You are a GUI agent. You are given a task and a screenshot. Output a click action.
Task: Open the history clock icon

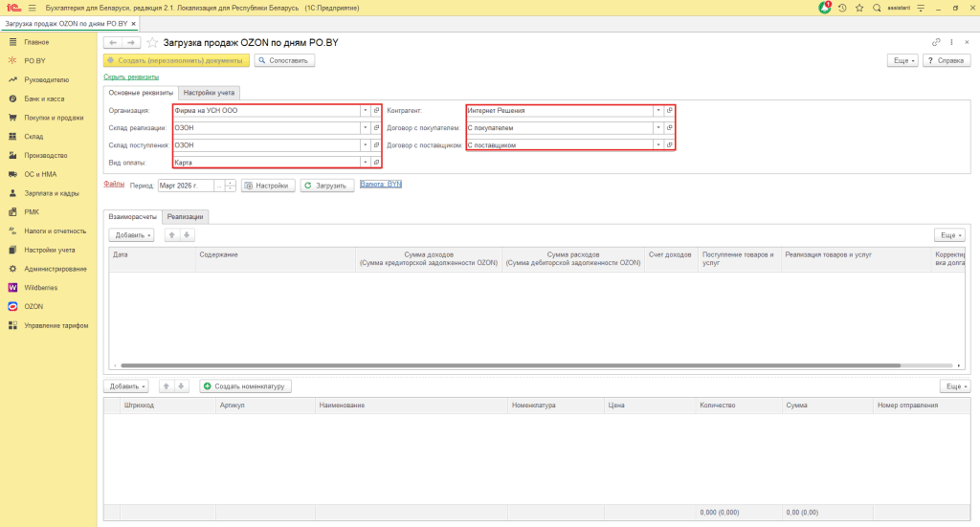[x=842, y=8]
